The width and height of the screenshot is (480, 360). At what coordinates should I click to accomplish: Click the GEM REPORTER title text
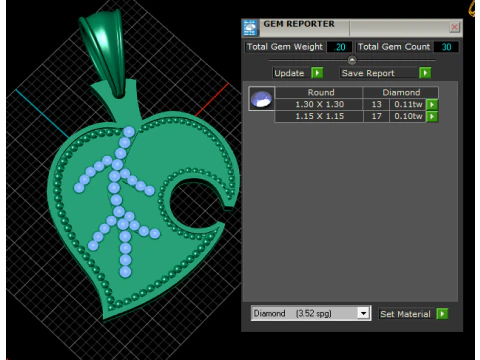pyautogui.click(x=299, y=24)
